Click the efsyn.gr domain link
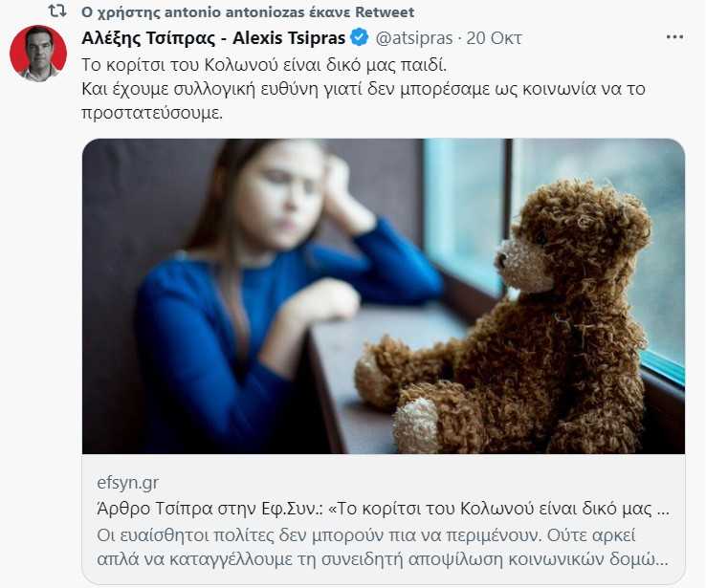This screenshot has width=706, height=588. pos(128,483)
